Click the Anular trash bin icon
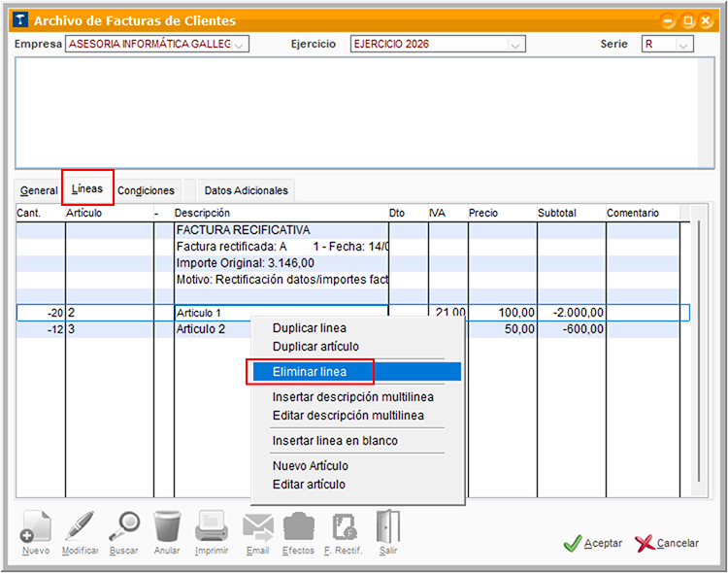The height and width of the screenshot is (573, 728). point(167,526)
